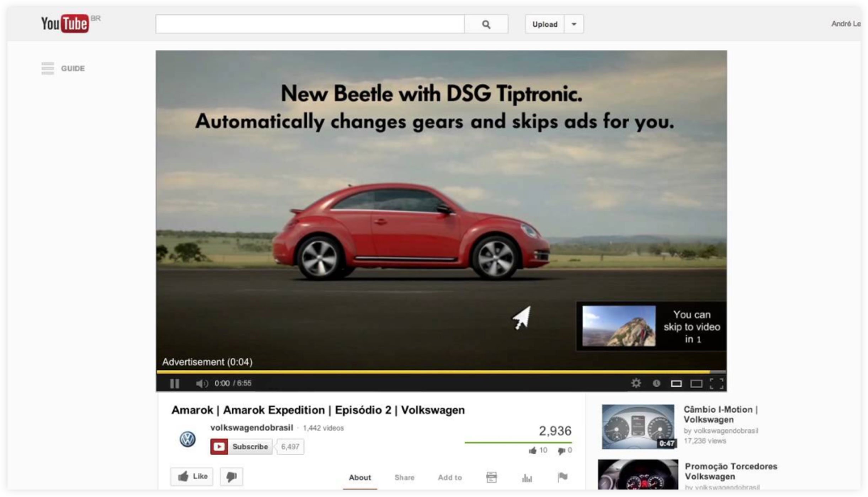Viewport: 868px width, 497px height.
Task: Open the Promoção Torcedores video thumbnail
Action: point(638,474)
